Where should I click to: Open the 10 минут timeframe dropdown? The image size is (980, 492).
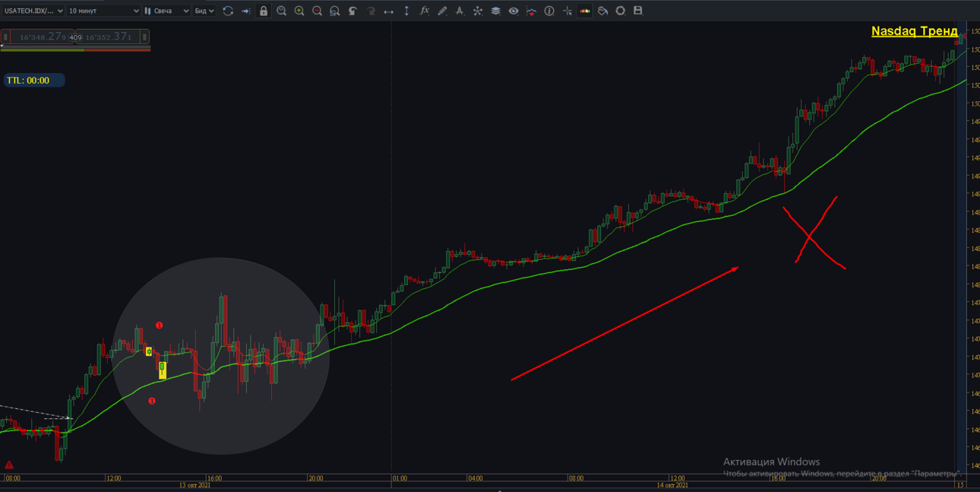(x=103, y=11)
